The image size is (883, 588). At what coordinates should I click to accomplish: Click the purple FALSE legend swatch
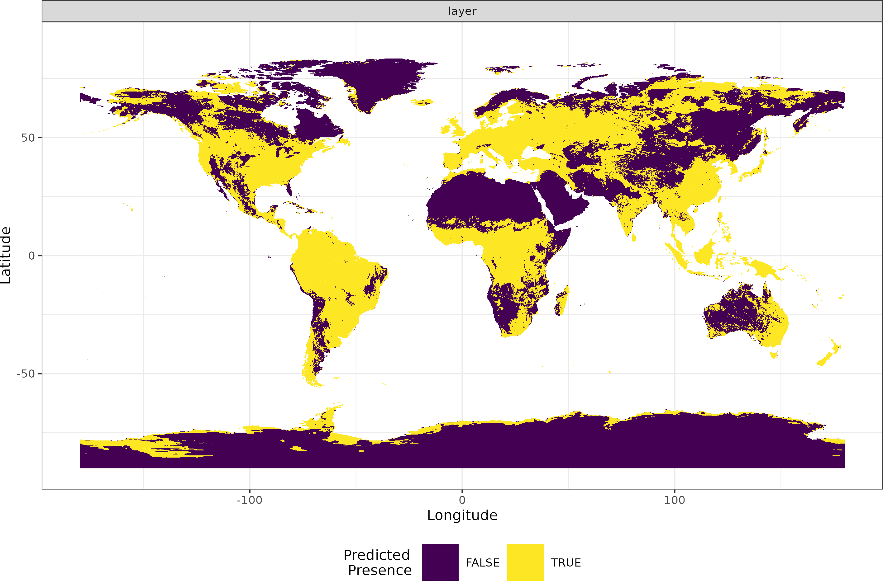(440, 562)
